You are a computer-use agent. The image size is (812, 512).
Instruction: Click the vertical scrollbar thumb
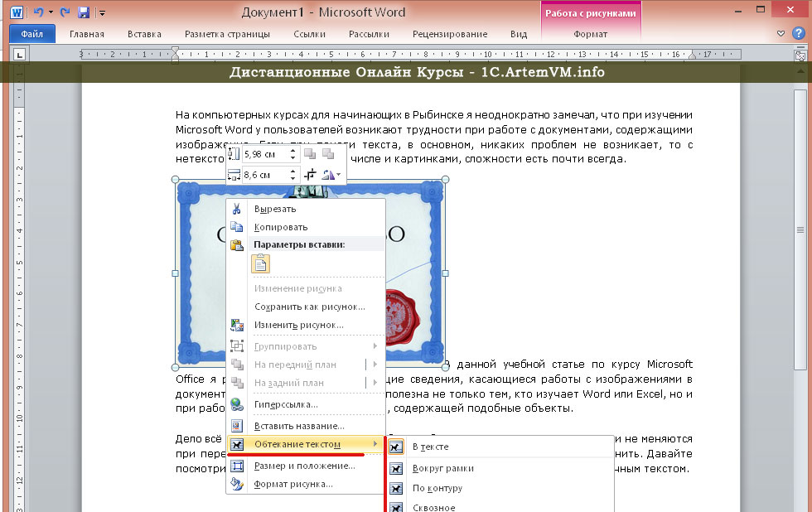tap(800, 229)
